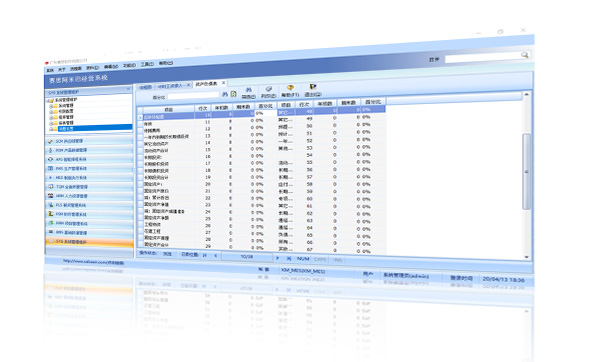Image resolution: width=594 pixels, height=362 pixels.
Task: Click the green sheet icon beside the filter field
Action: (x=234, y=94)
